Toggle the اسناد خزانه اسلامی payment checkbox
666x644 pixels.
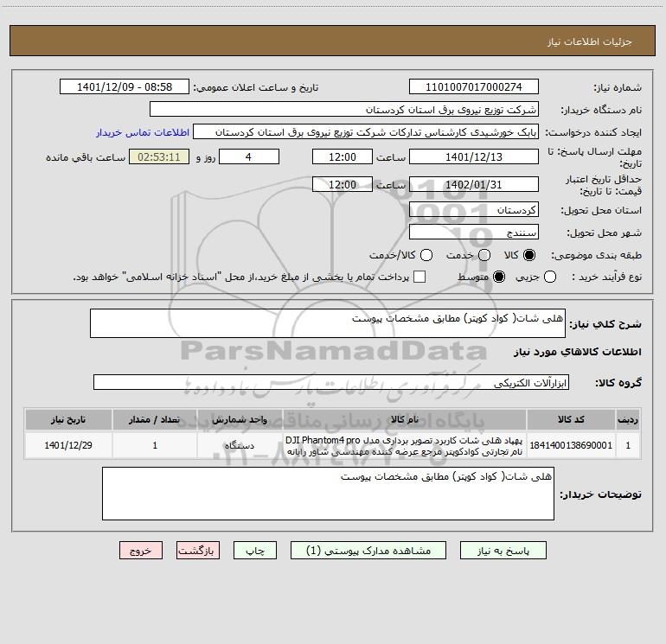click(x=419, y=277)
